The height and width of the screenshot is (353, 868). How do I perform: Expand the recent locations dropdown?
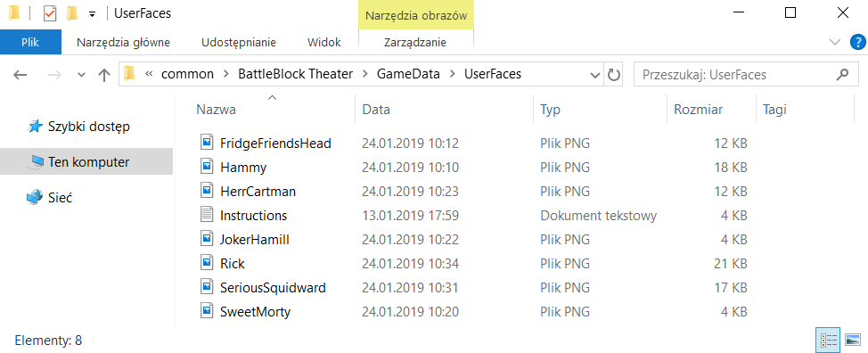pos(81,75)
